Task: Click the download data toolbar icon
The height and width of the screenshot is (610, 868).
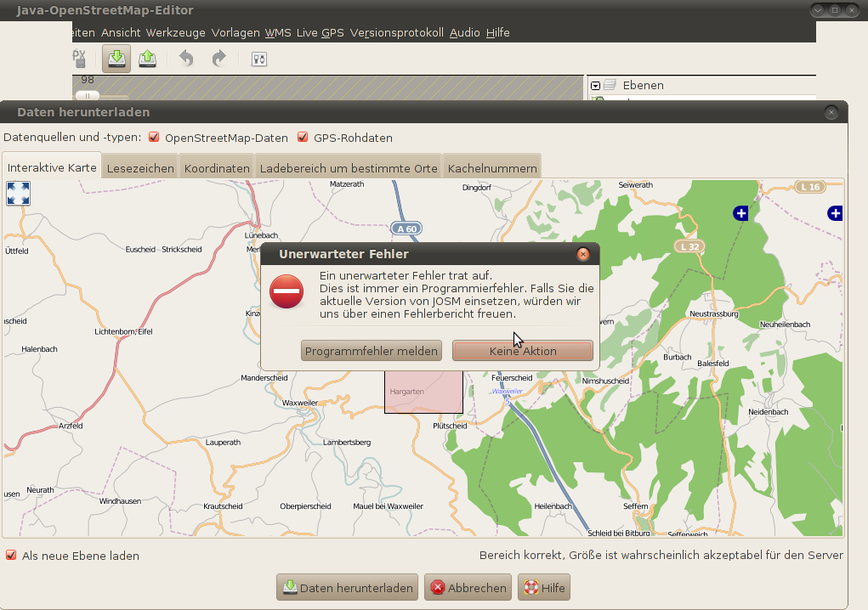Action: 117,59
